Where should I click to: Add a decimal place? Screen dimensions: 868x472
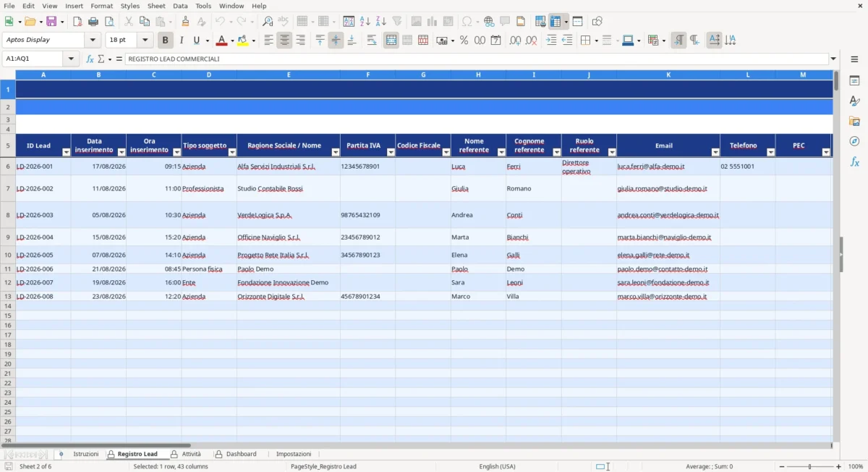pos(515,41)
